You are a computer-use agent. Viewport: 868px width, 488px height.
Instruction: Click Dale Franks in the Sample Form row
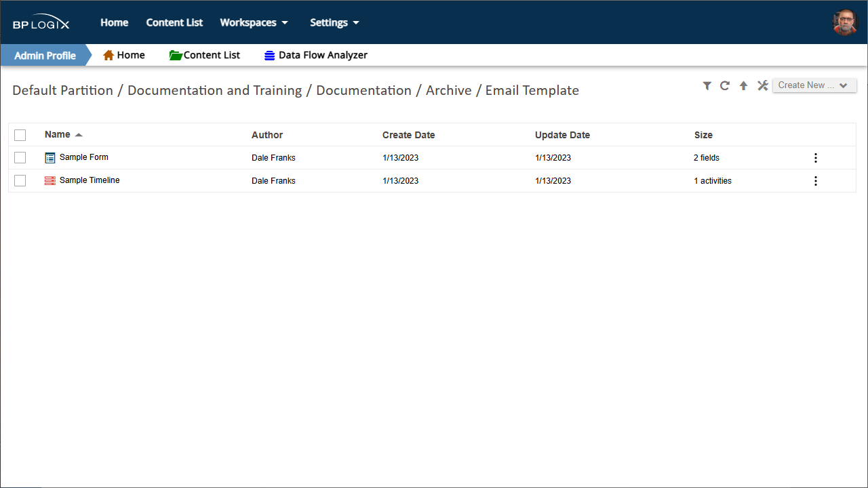pos(273,158)
